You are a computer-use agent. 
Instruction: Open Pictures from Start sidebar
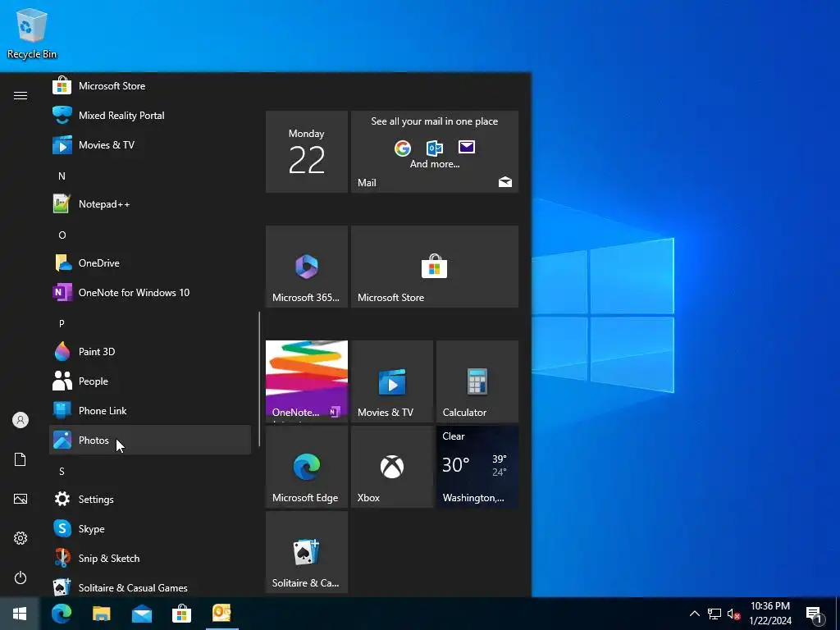tap(21, 499)
